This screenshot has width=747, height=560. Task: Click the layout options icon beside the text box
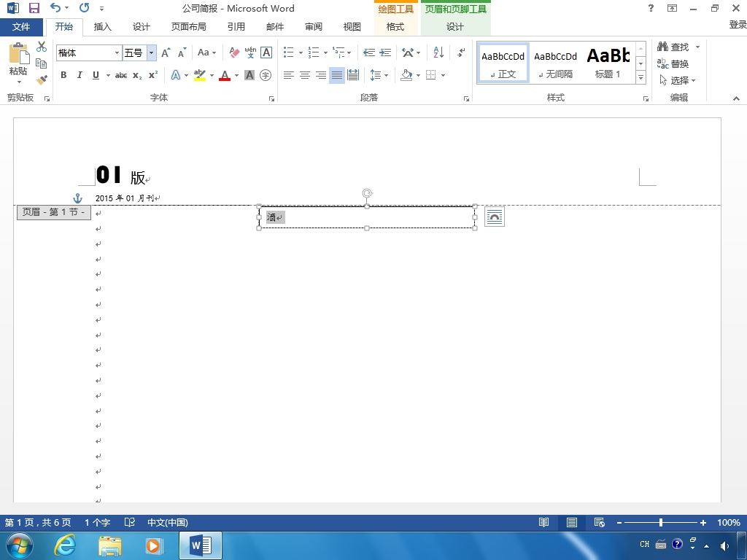495,217
